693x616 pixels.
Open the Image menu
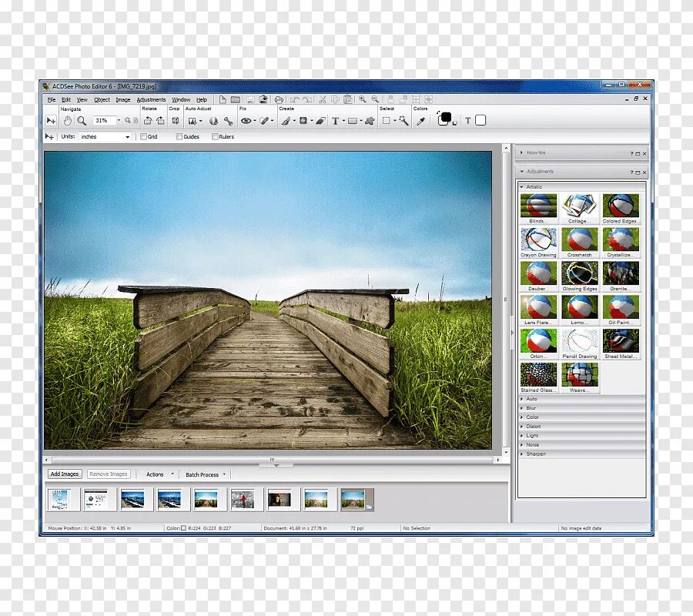point(123,100)
